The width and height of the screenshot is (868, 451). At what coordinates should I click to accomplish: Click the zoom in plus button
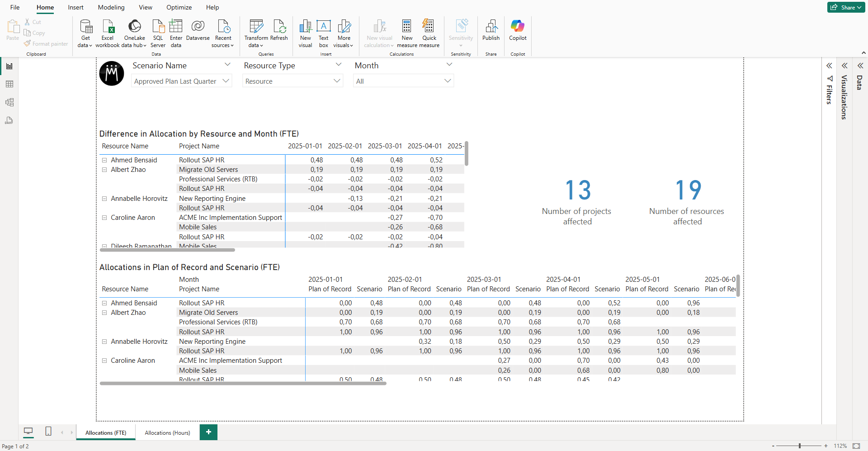(x=826, y=446)
